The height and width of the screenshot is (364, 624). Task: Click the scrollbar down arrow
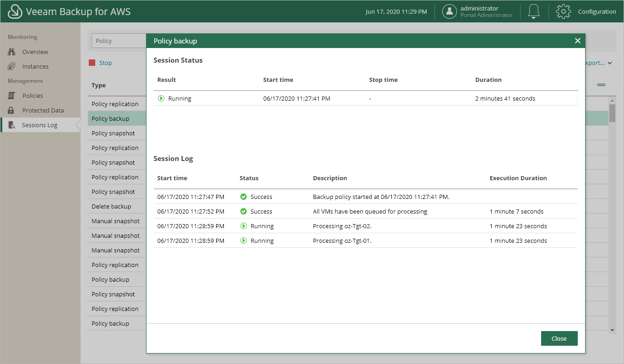(612, 330)
